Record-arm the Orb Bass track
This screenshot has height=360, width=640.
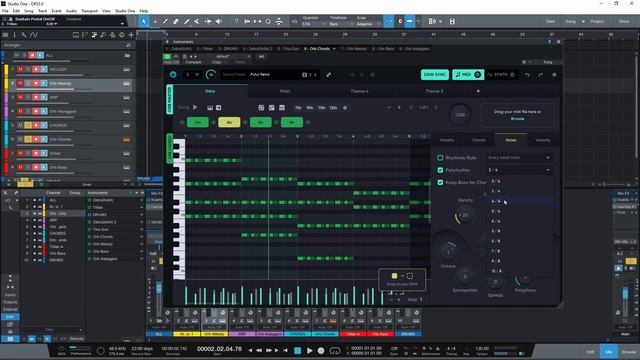[x=36, y=167]
